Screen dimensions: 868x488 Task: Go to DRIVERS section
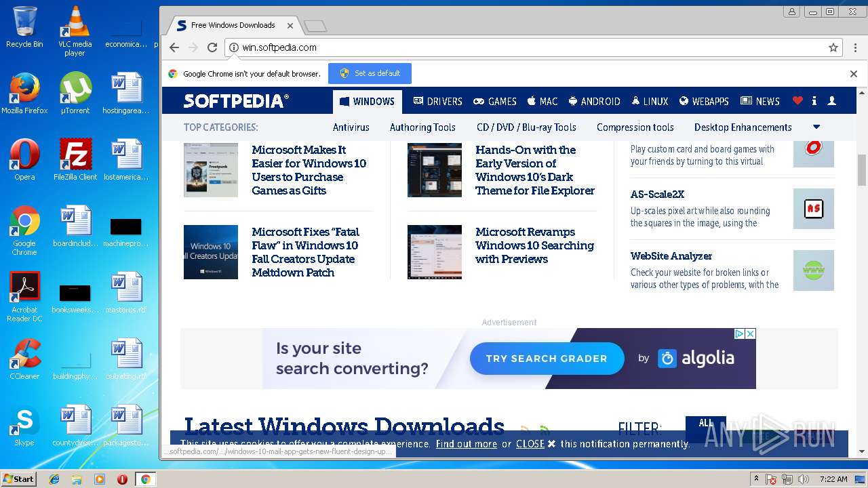tap(437, 101)
